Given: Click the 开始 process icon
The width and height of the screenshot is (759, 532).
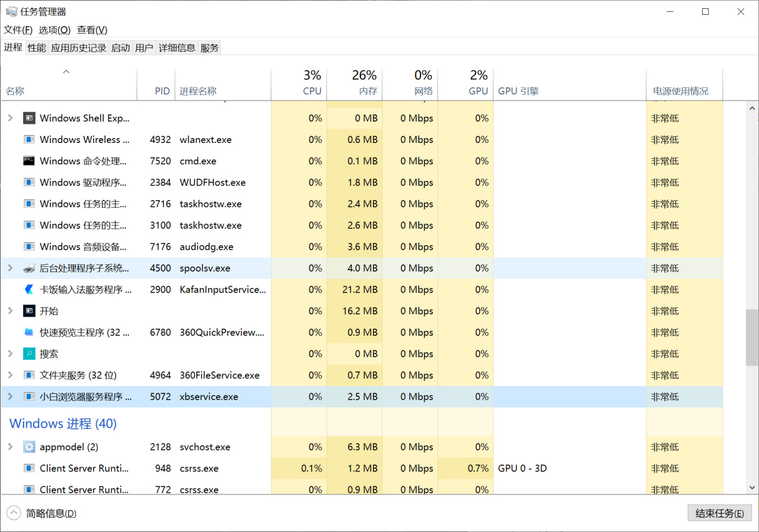Looking at the screenshot, I should pos(29,311).
